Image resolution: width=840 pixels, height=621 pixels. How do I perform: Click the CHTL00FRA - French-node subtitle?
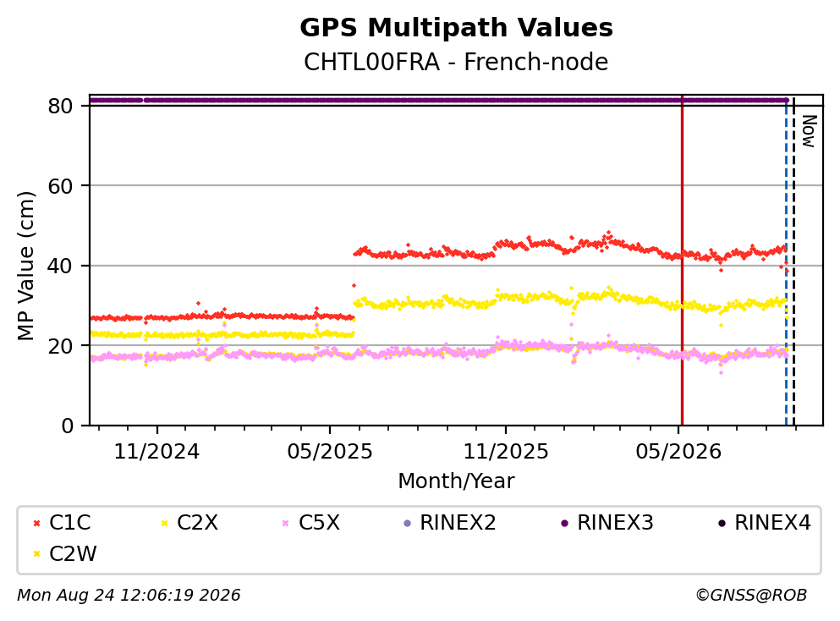point(456,62)
